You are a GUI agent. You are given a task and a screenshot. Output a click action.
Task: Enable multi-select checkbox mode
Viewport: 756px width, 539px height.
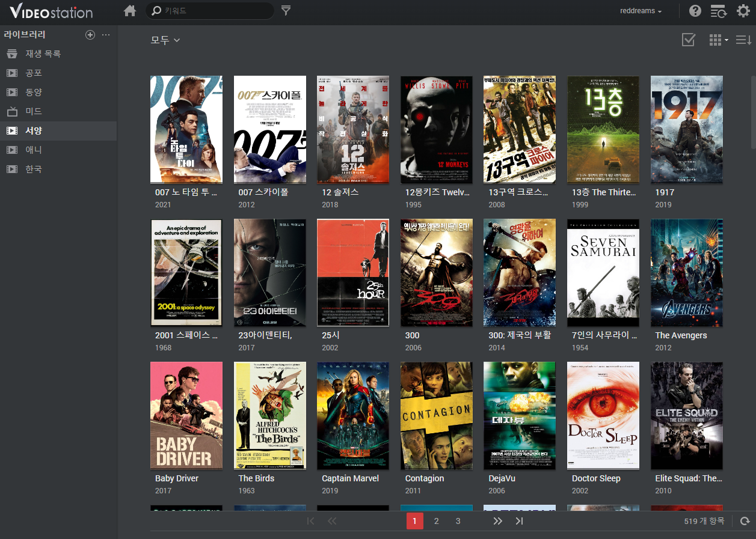(x=689, y=40)
